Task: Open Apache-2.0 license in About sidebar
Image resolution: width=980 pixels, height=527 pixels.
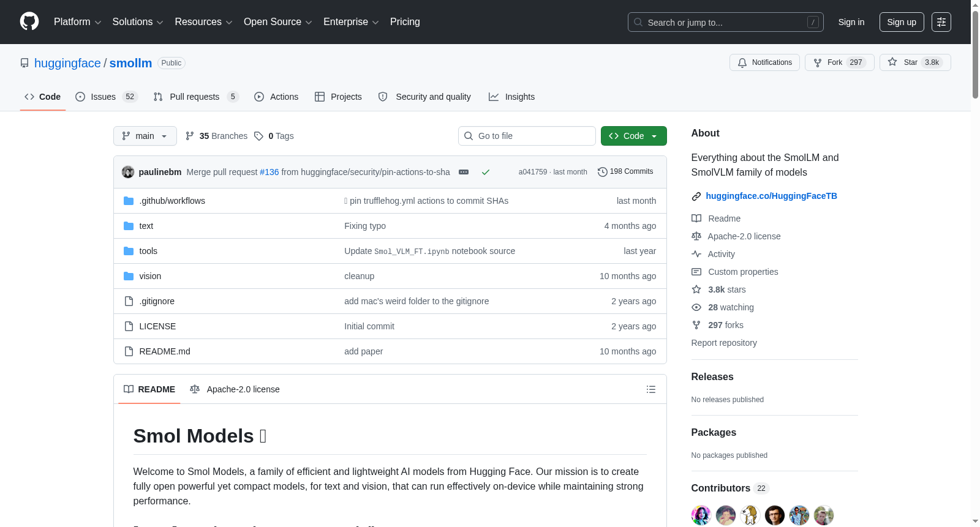Action: [x=736, y=236]
